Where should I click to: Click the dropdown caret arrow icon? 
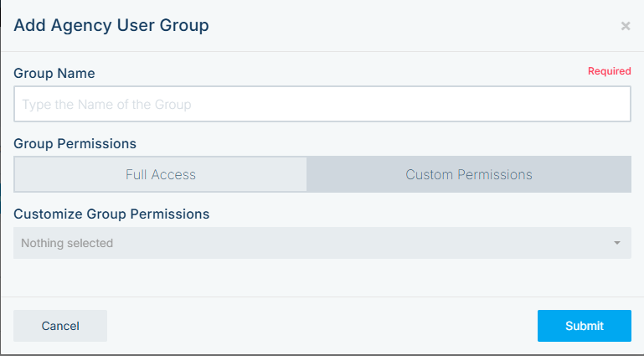[x=617, y=243]
